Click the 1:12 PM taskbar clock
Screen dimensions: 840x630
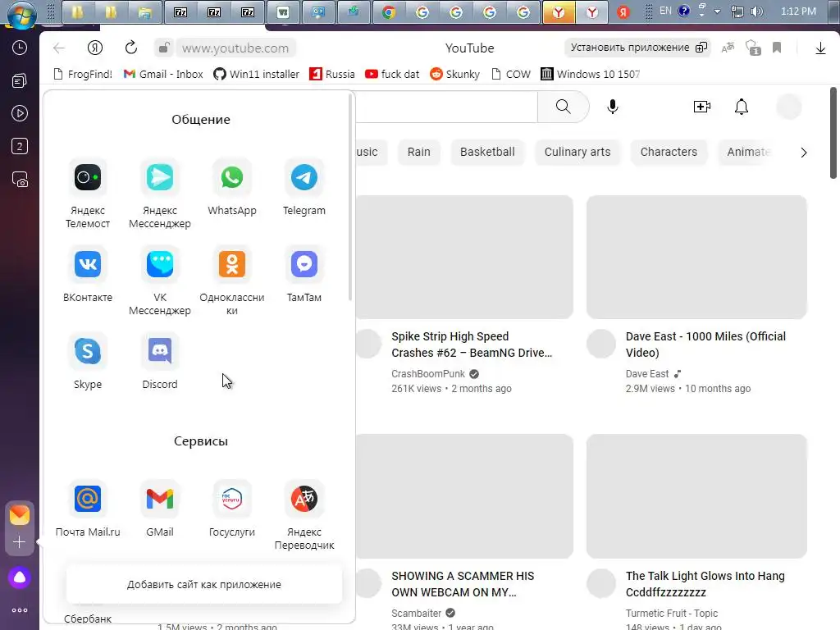[799, 11]
